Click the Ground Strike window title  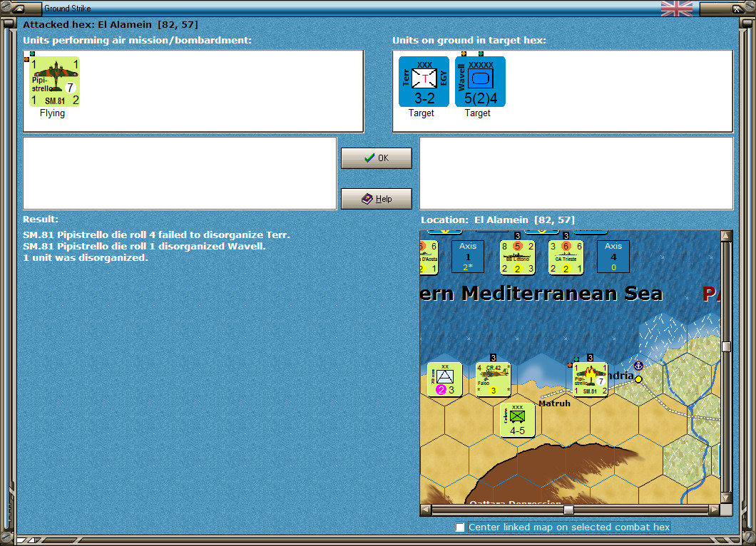68,8
